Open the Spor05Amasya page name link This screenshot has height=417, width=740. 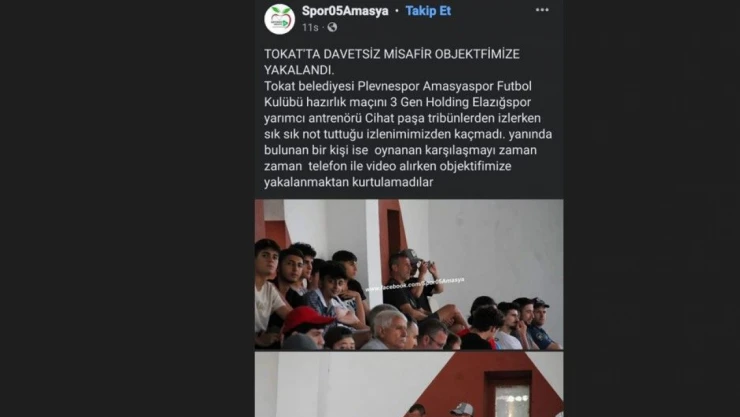coord(345,11)
